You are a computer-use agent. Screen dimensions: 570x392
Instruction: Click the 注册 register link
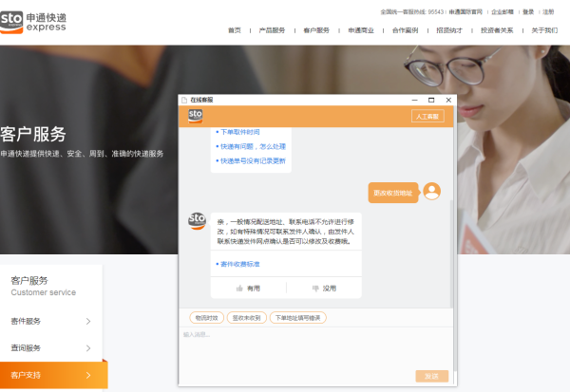coord(548,12)
